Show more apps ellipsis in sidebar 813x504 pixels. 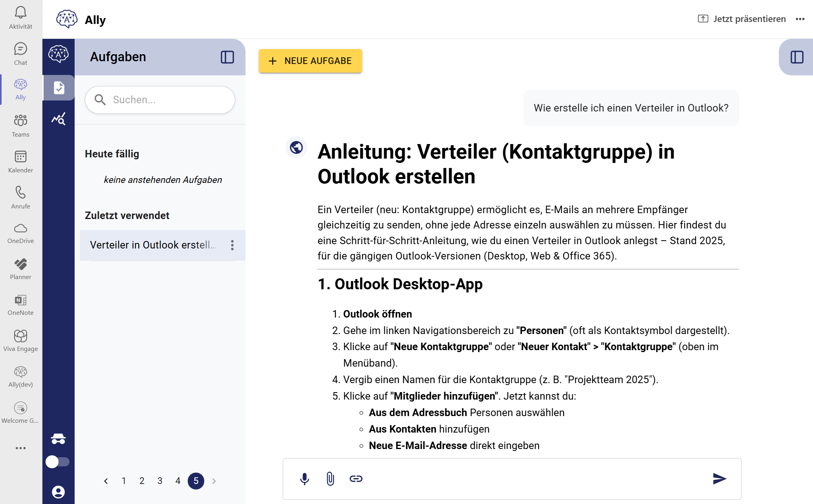tap(20, 448)
